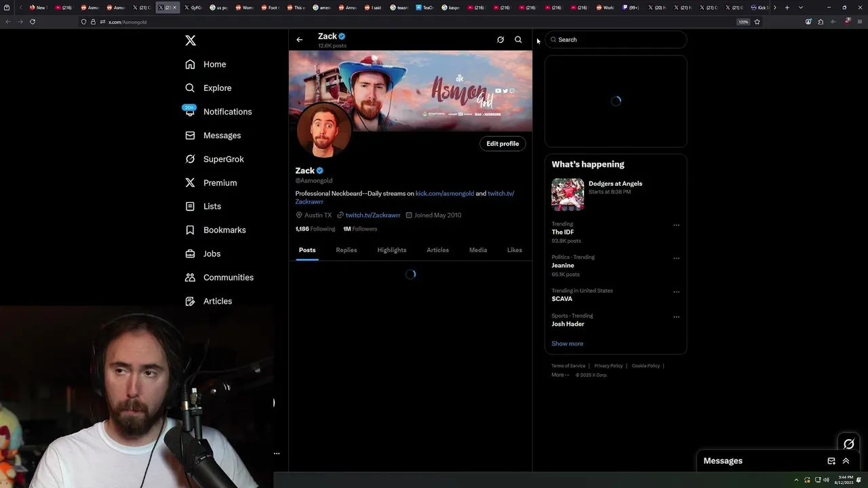Switch to the Highlights tab

(x=392, y=250)
